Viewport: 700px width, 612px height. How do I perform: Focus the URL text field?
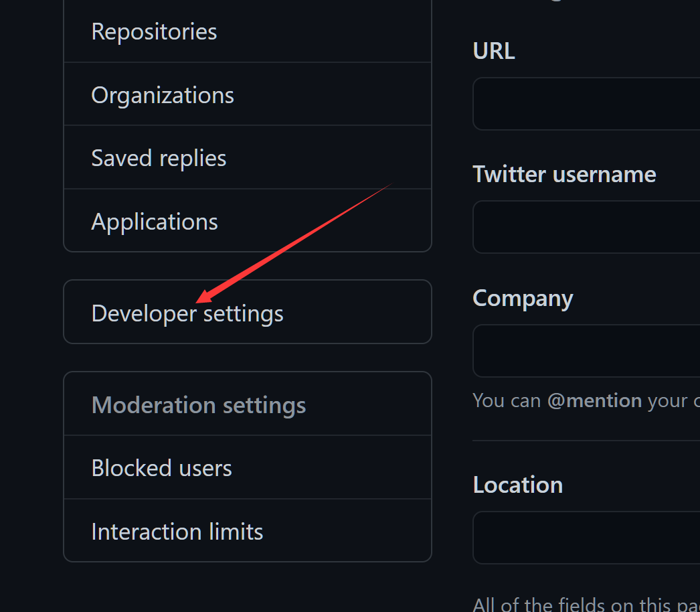click(x=586, y=104)
